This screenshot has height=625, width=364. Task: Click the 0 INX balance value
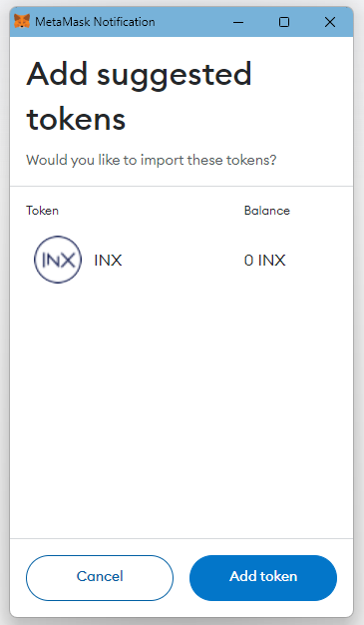point(265,261)
